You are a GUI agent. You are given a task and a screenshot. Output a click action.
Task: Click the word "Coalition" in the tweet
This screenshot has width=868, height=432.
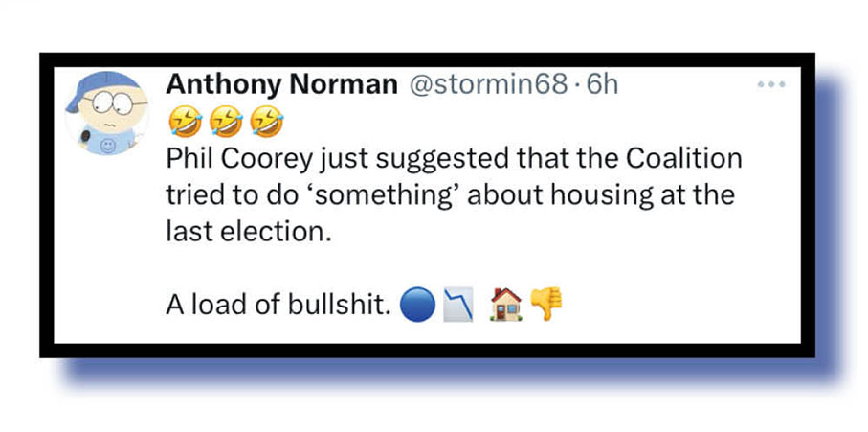tap(683, 158)
